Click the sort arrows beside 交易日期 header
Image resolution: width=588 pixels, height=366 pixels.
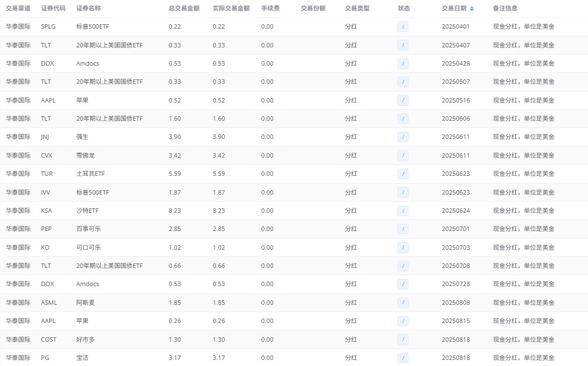point(472,9)
